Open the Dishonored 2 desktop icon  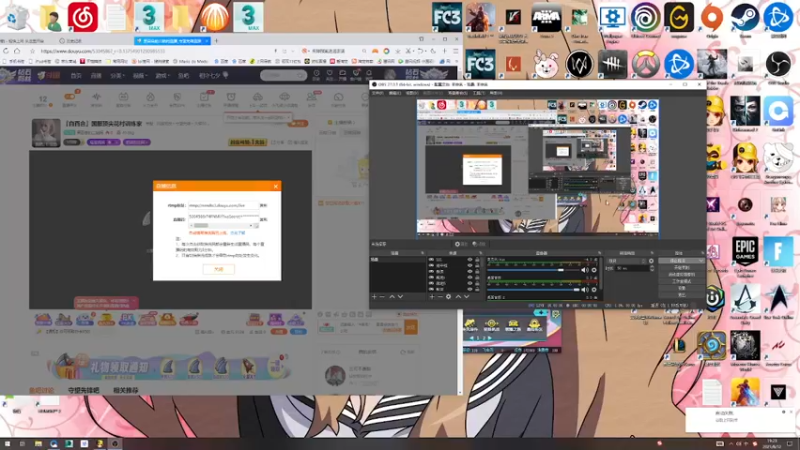click(x=745, y=113)
